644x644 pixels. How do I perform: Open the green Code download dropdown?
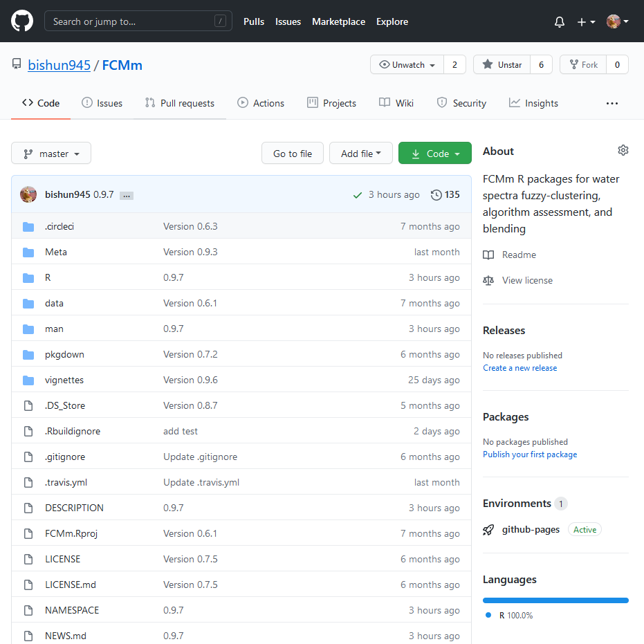[x=434, y=153]
